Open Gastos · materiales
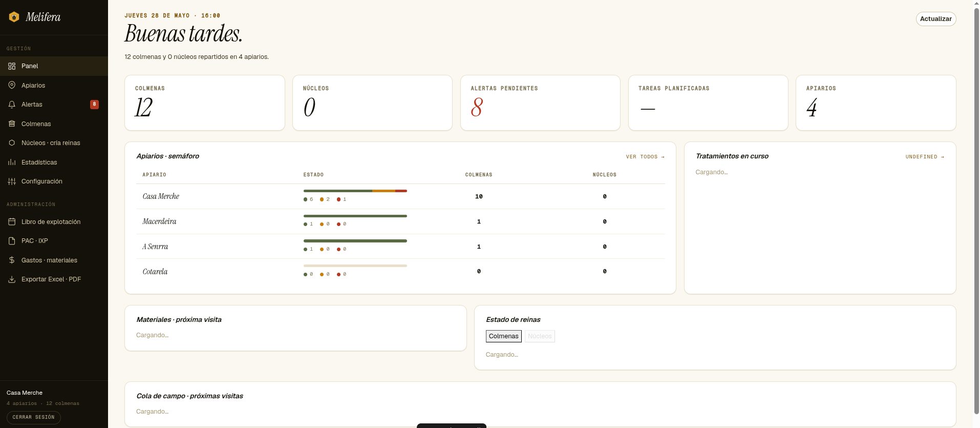 tap(54, 260)
